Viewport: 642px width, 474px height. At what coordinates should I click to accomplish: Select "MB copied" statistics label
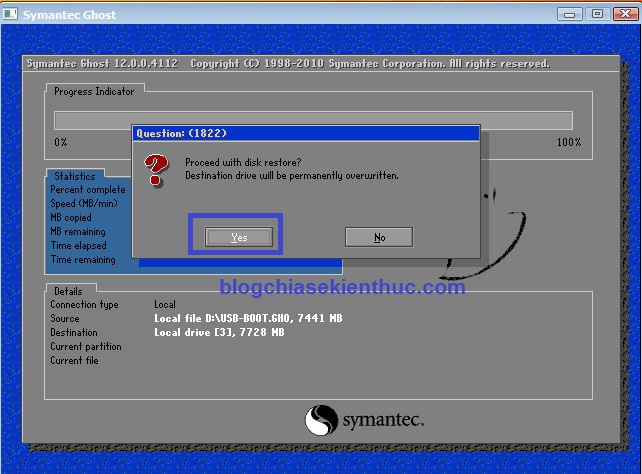tap(71, 217)
